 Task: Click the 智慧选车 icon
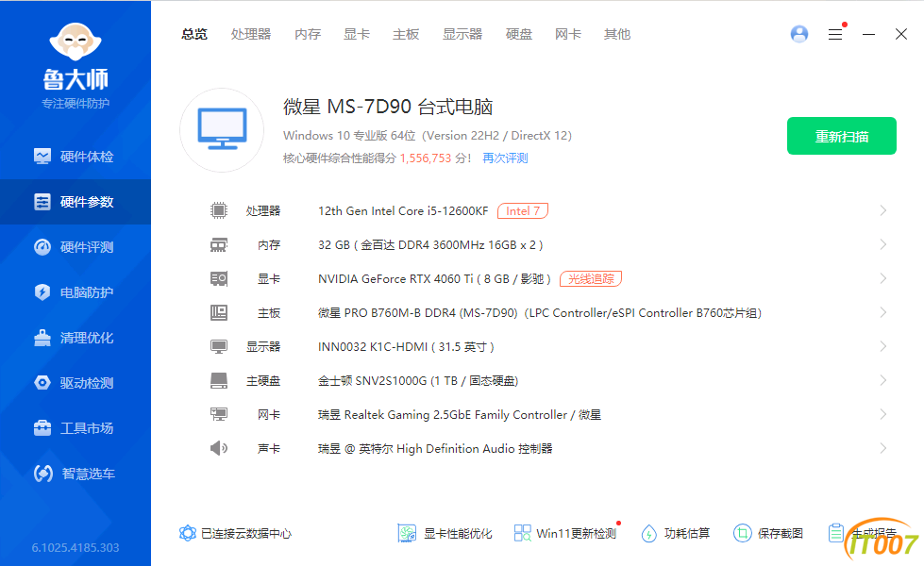pos(43,473)
